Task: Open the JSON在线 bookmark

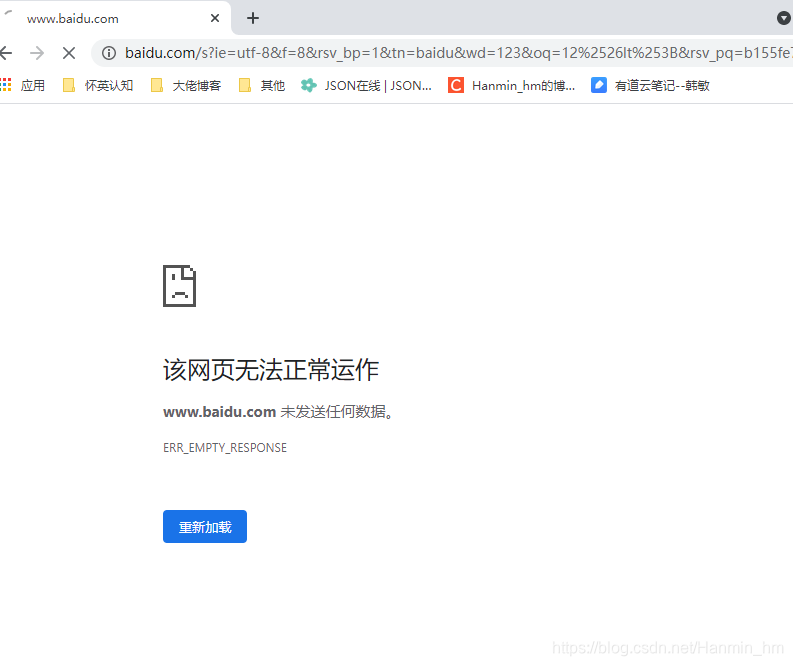Action: (366, 85)
